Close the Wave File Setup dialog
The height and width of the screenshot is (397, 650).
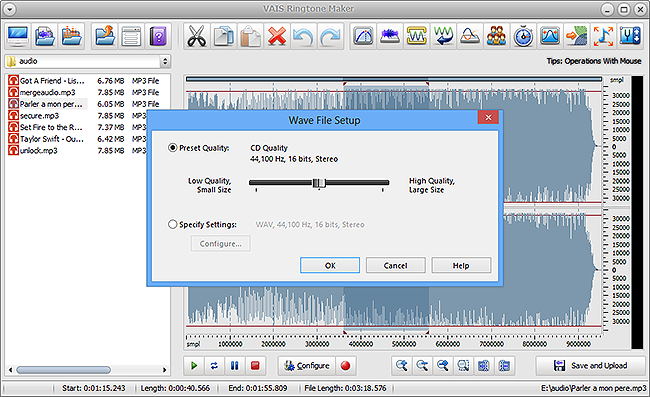coord(488,117)
